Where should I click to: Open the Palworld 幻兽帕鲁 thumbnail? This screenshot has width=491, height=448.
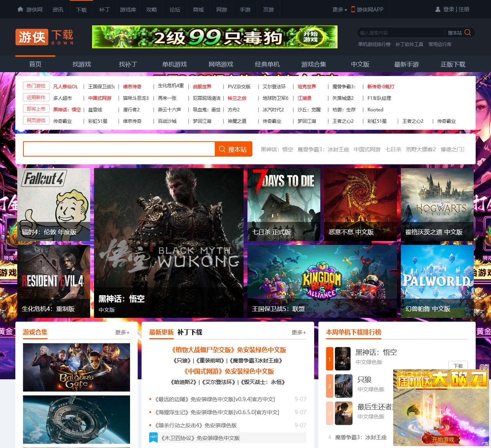pos(437,281)
